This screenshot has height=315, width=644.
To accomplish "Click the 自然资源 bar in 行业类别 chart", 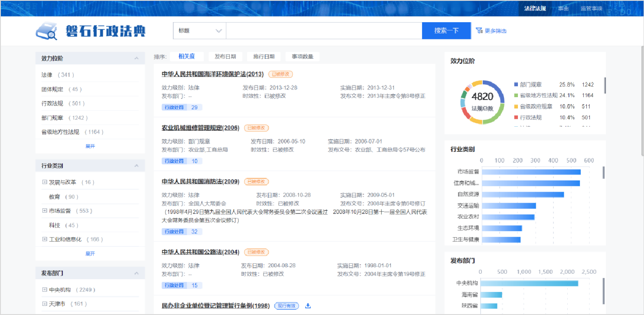I will click(523, 194).
